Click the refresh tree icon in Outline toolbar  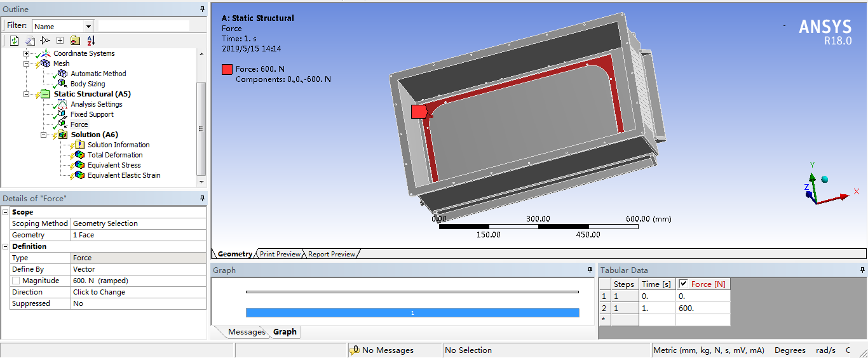click(15, 41)
